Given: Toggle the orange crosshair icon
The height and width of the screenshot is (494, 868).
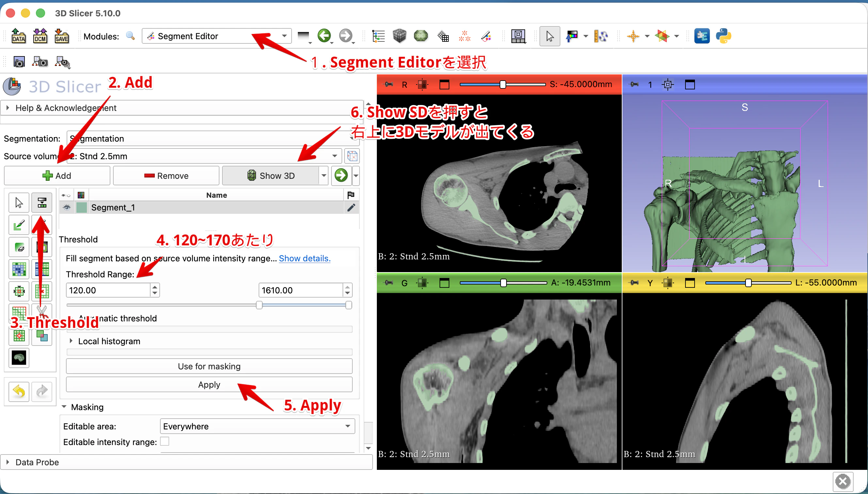Looking at the screenshot, I should click(633, 36).
